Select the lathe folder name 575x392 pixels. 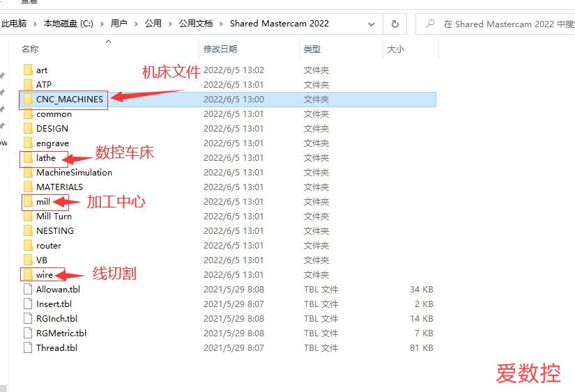(x=46, y=158)
